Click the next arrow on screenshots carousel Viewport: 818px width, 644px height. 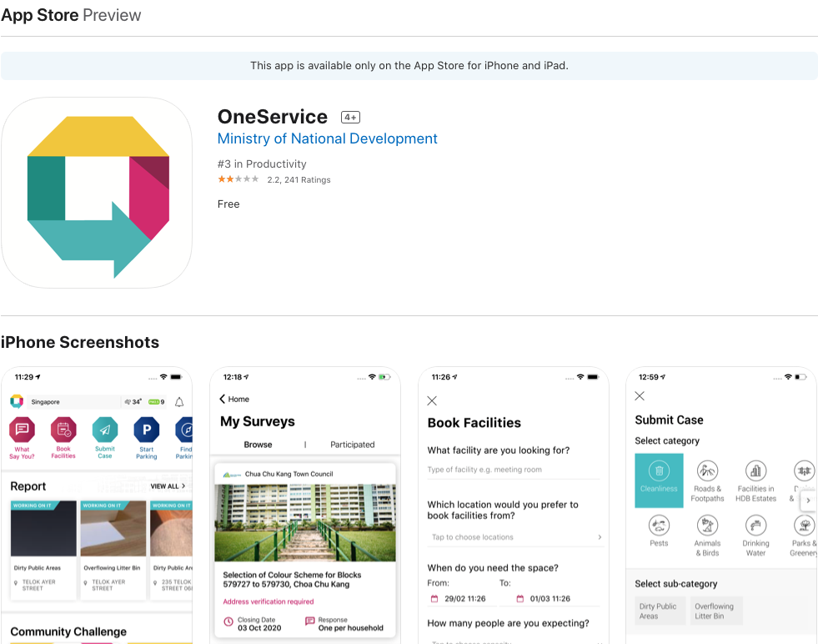click(808, 501)
